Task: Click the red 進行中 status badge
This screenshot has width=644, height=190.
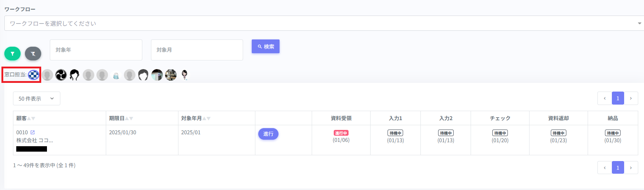Action: (341, 133)
